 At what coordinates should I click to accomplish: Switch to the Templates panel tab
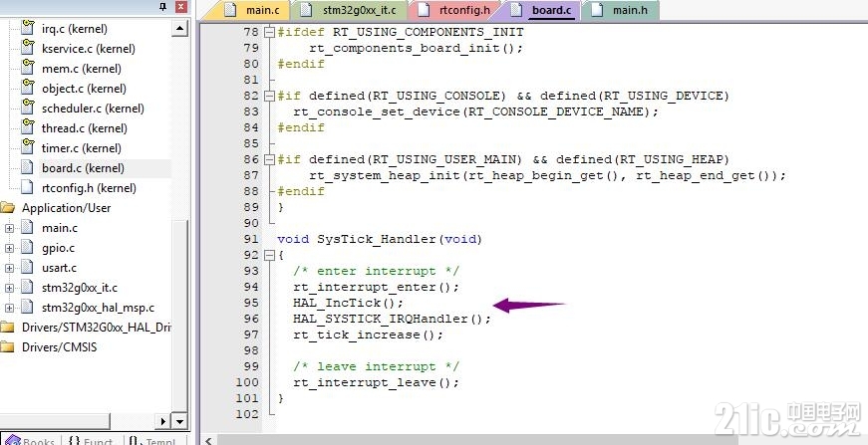pyautogui.click(x=151, y=440)
